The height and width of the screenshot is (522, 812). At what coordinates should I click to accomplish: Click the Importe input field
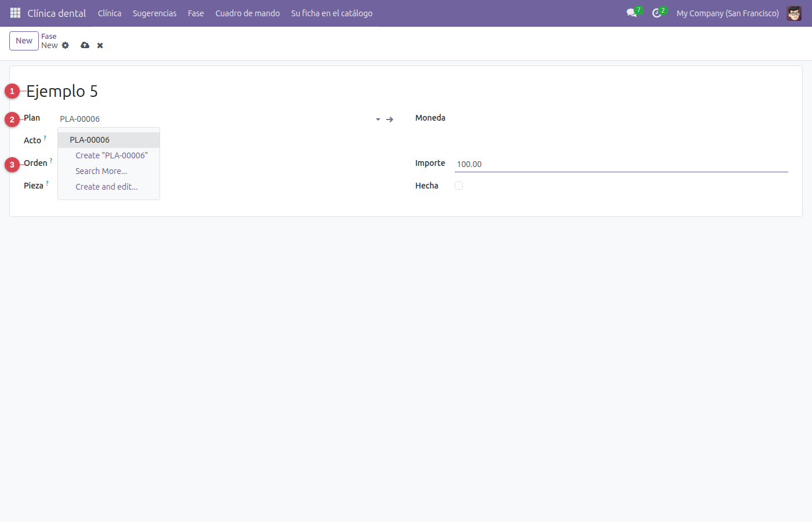click(x=621, y=164)
